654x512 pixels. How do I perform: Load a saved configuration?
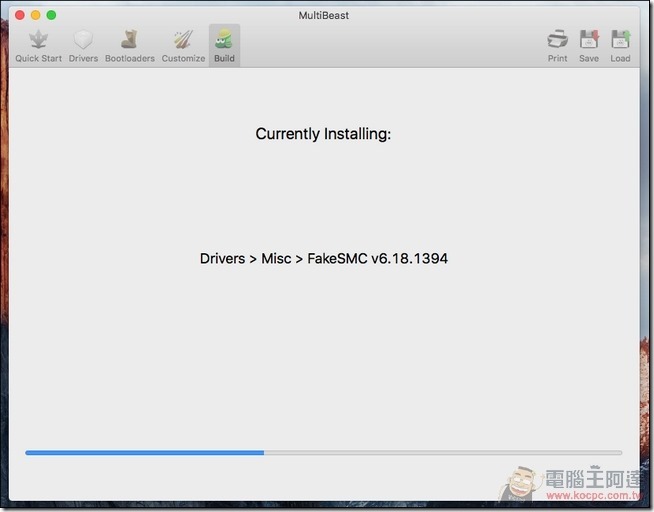coord(620,46)
